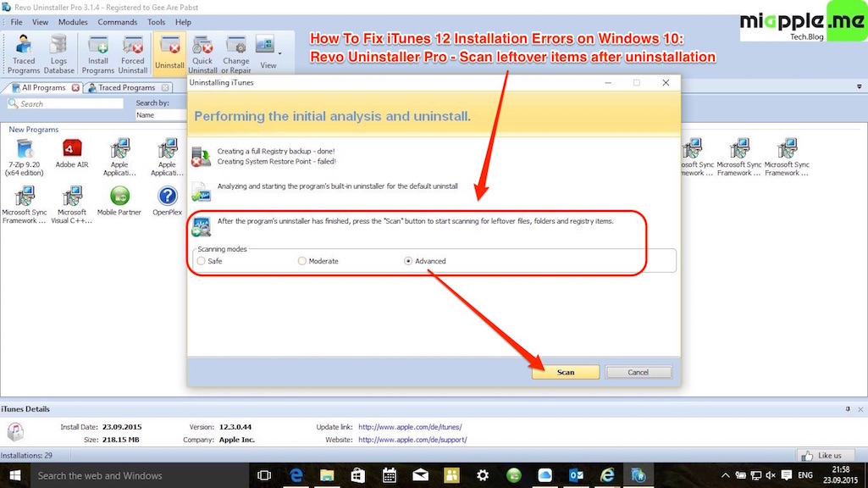
Task: Switch to the Traced Programs tab
Action: [x=126, y=87]
